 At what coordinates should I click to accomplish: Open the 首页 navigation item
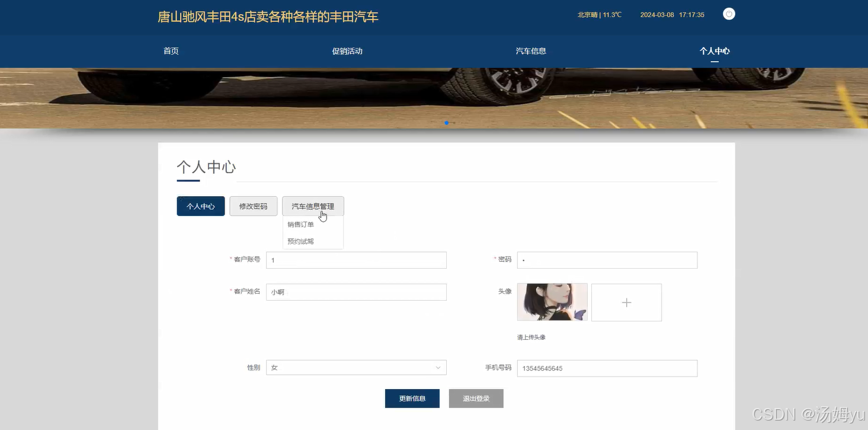click(x=171, y=51)
